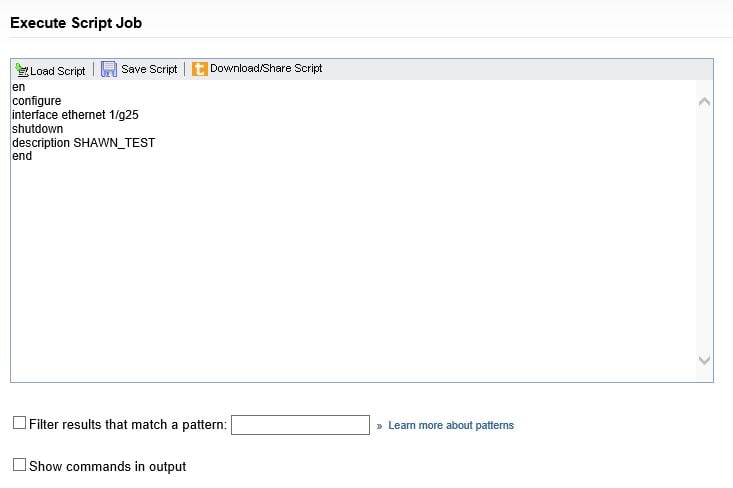Open the Load Script text link
This screenshot has width=733, height=488.
57,71
